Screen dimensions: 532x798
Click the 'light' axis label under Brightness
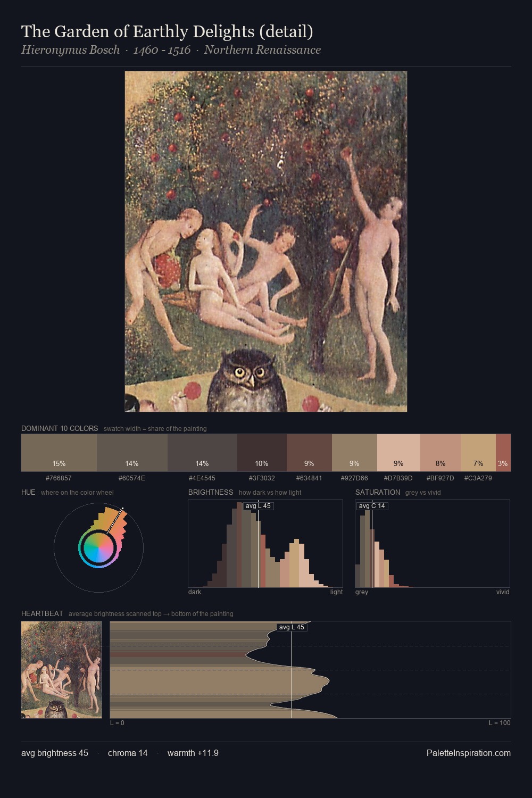point(337,592)
